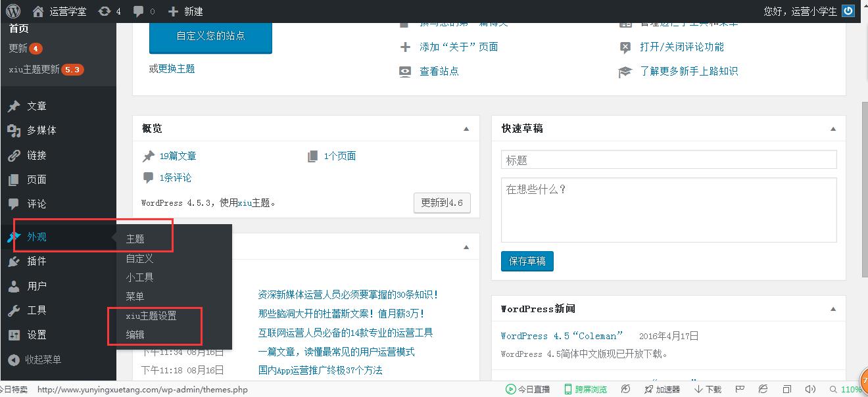Collapse the 概览 panel
Screen dimensions: 868x397
pos(467,129)
